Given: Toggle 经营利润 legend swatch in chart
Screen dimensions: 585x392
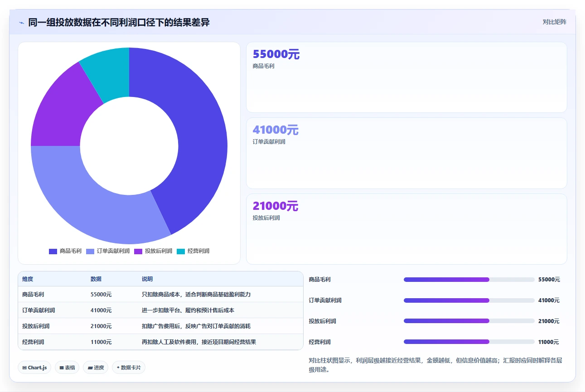Looking at the screenshot, I should point(181,251).
